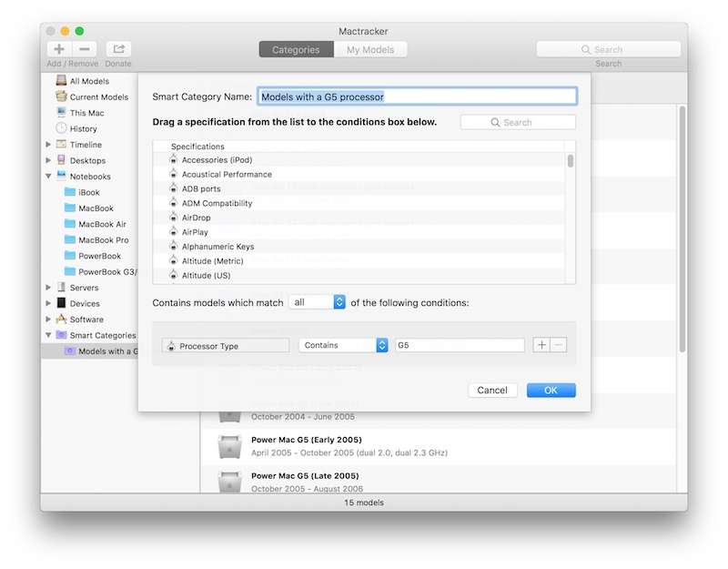Expand the Timeline disclosure triangle
The image size is (728, 569).
tap(48, 145)
